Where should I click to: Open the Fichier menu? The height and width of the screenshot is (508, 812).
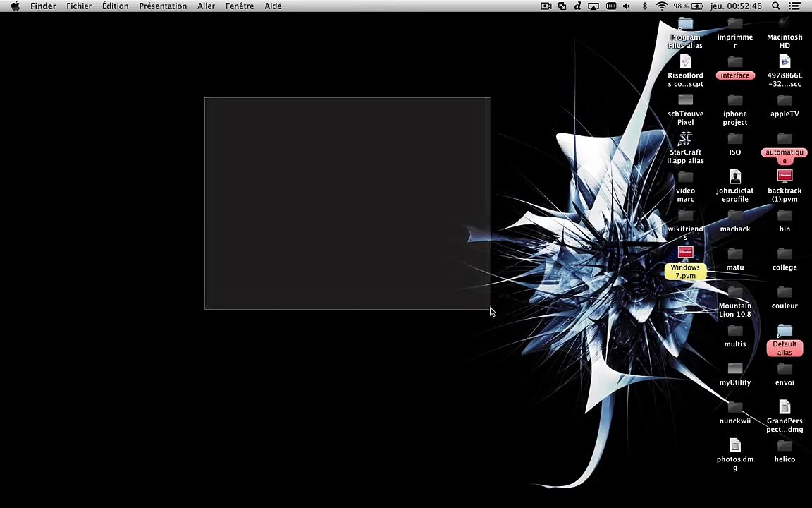[x=79, y=6]
